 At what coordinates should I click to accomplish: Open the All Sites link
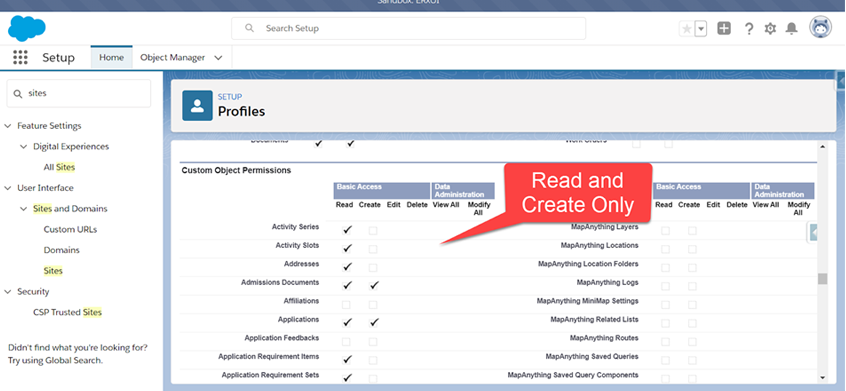coord(59,167)
